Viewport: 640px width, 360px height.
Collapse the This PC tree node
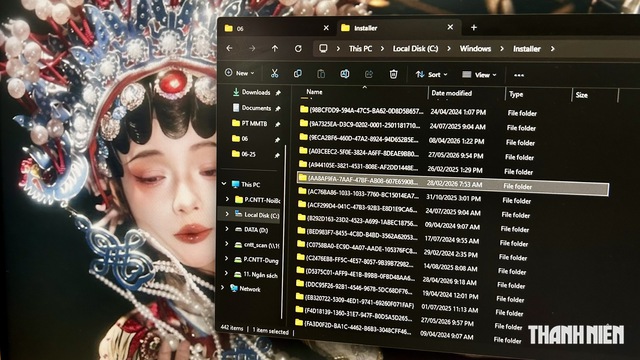coord(224,184)
